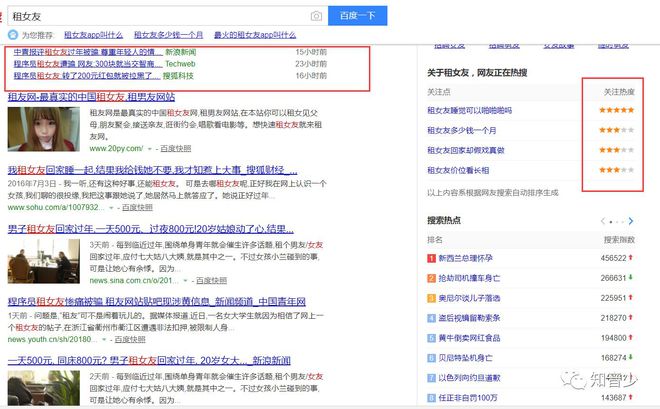Open 百度快照 for www.20py.com result
Viewport: 660px width, 409px height.
tap(176, 149)
